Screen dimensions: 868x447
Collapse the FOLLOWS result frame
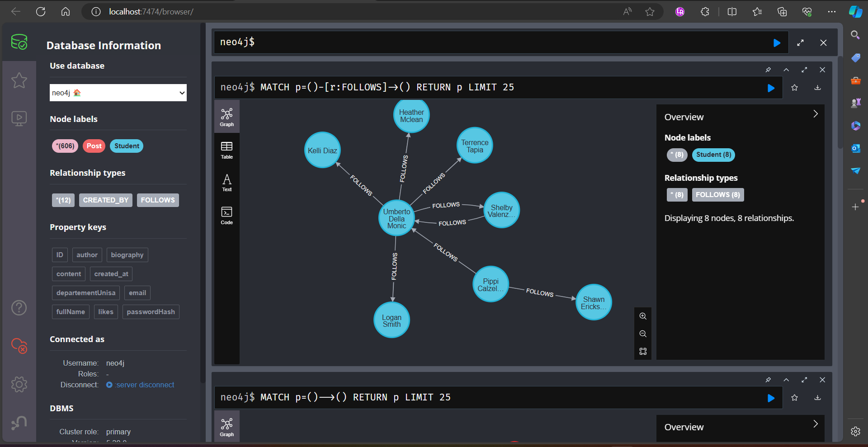[786, 70]
